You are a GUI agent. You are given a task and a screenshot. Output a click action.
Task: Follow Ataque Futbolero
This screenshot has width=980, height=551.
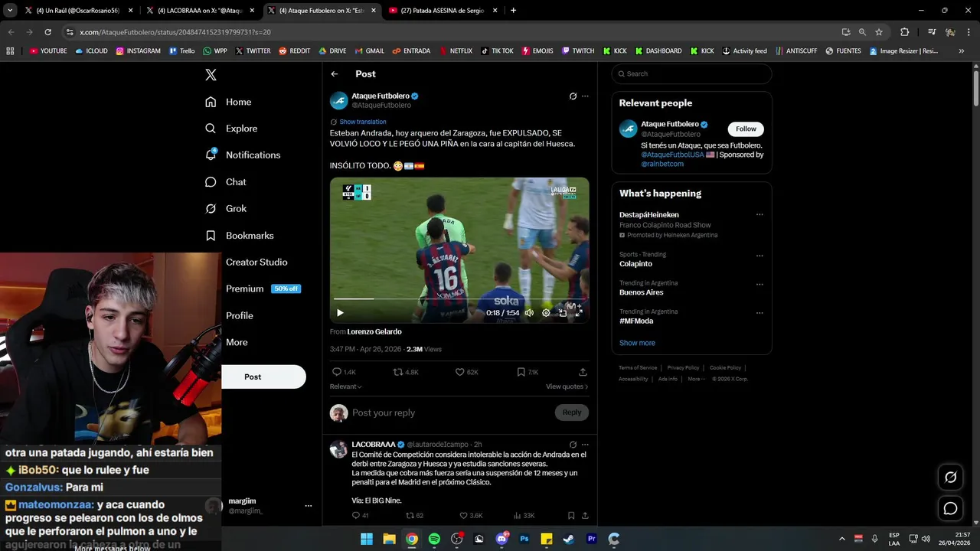point(746,129)
